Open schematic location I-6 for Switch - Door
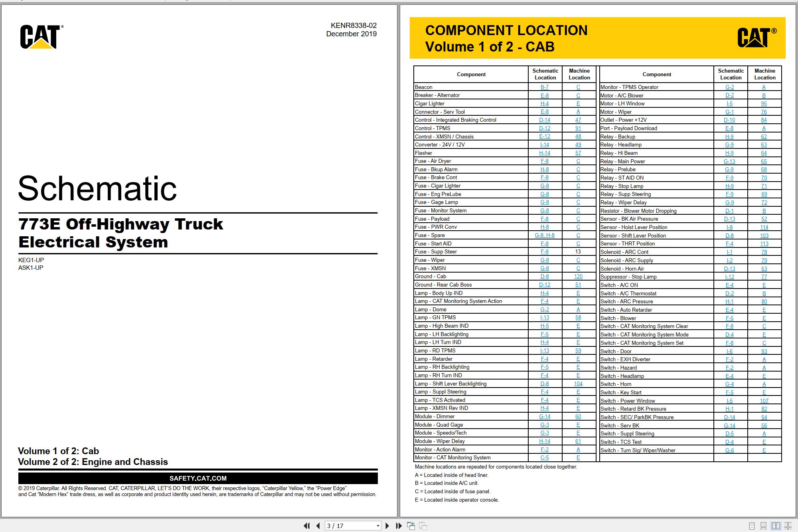The height and width of the screenshot is (532, 798). 729,351
